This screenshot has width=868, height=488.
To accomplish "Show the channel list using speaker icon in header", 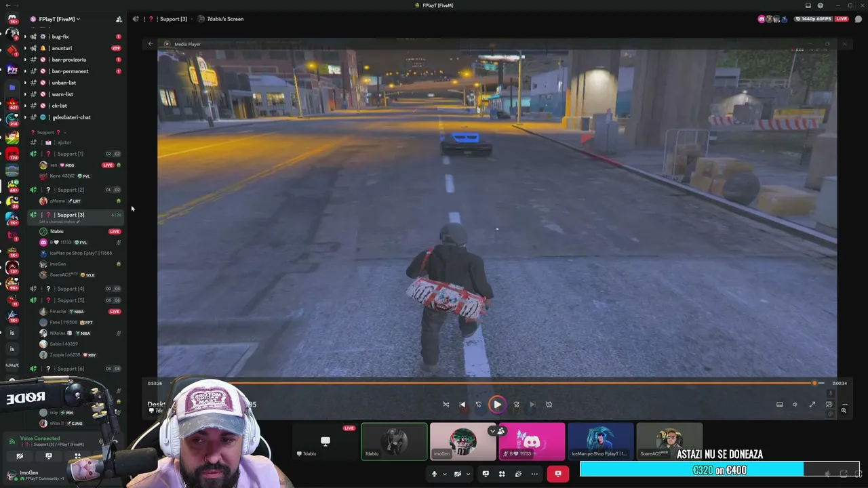I will click(136, 19).
